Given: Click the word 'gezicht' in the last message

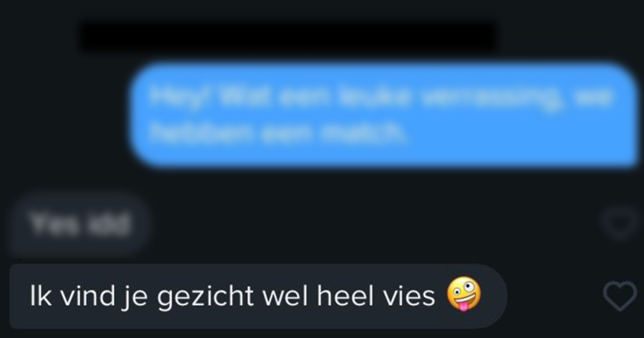Looking at the screenshot, I should (x=206, y=297).
